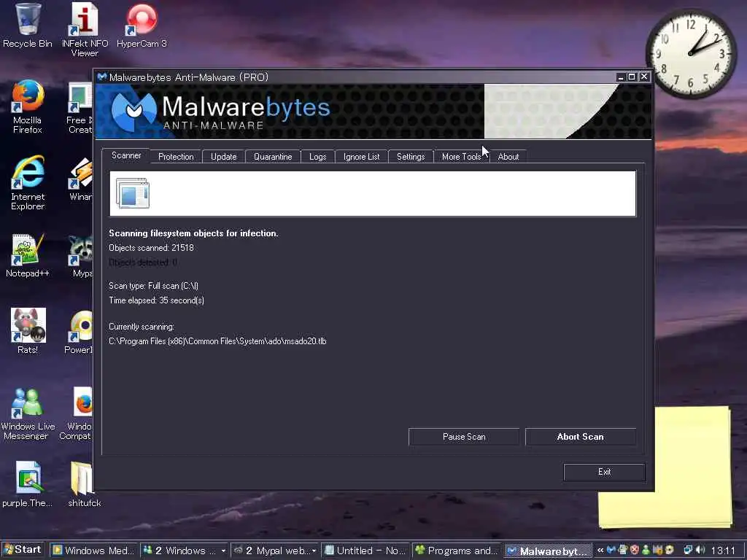Screen dimensions: 747x560
Task: Click the Scan type: Full scan text
Action: coord(153,286)
